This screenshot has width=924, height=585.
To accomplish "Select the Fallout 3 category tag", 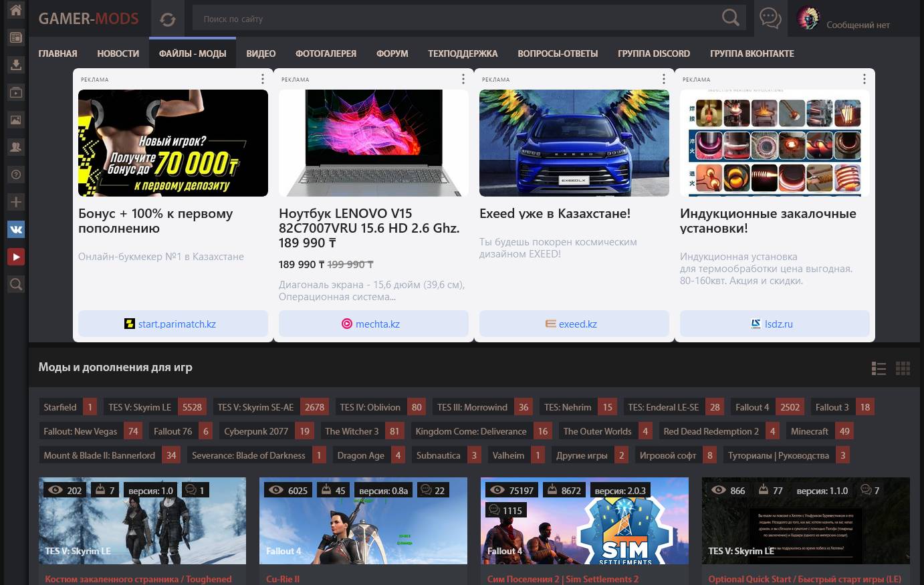I will tap(842, 407).
